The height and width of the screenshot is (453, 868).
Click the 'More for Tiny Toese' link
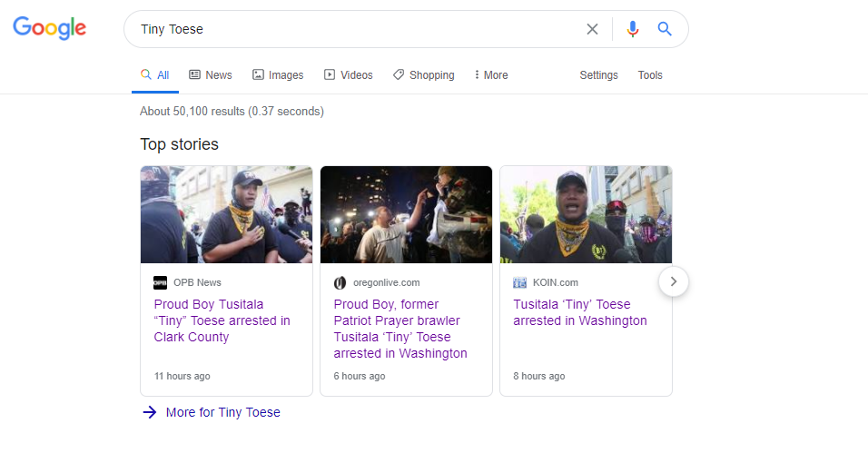click(223, 412)
